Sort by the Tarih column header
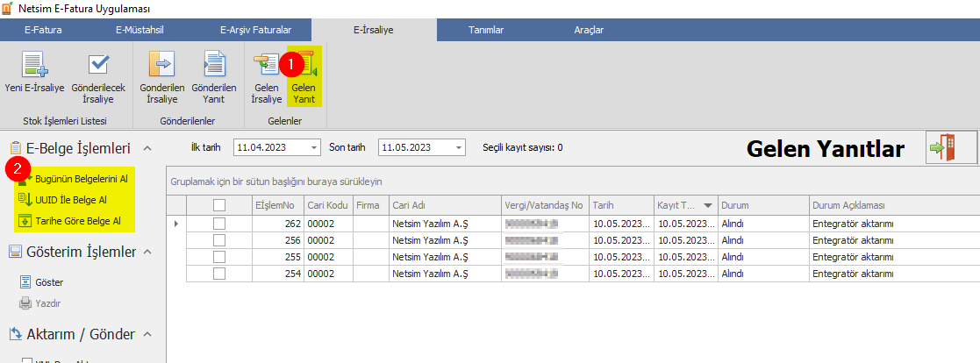This screenshot has width=980, height=363. tap(621, 205)
